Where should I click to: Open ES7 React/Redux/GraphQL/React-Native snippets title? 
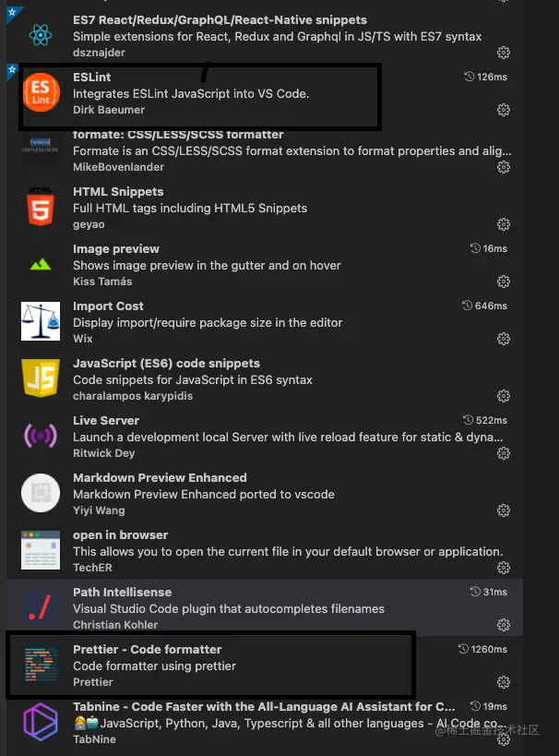(x=220, y=19)
